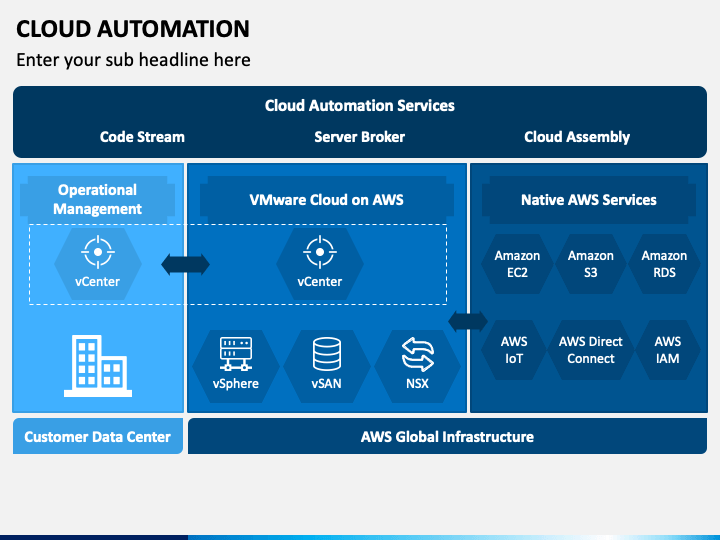Select the Amazon EC2 hexagon
The height and width of the screenshot is (540, 720).
coord(517,264)
